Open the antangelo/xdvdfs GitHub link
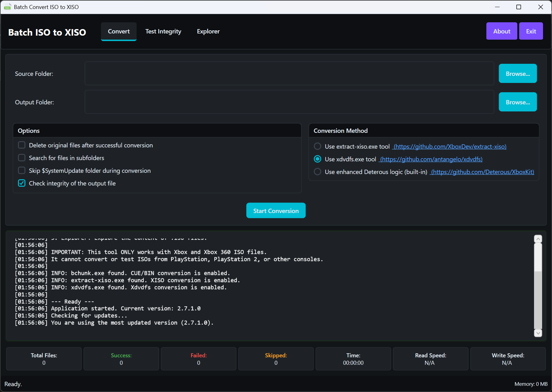 [431, 159]
